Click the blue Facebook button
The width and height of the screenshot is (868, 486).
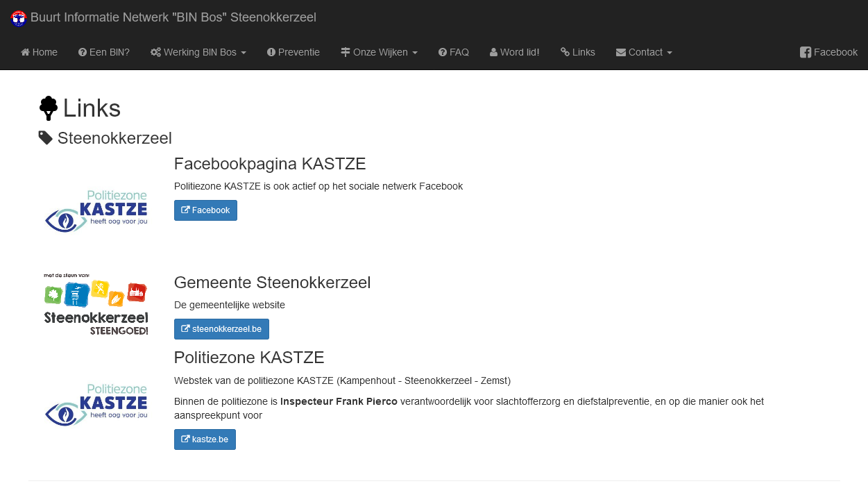205,210
